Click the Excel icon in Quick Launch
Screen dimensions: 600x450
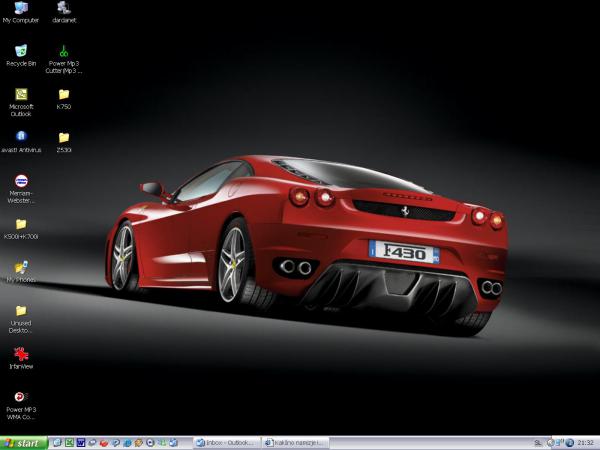pos(70,442)
